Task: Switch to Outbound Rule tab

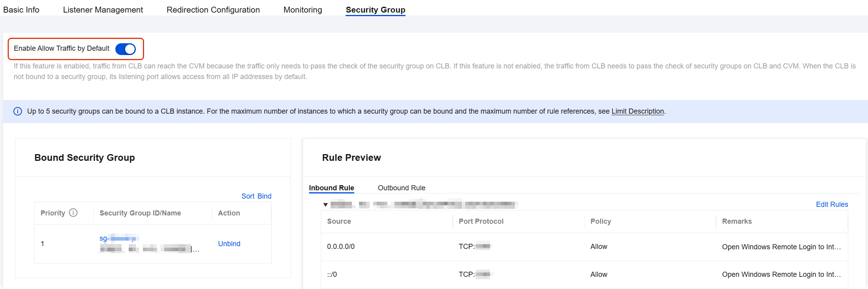Action: coord(402,188)
